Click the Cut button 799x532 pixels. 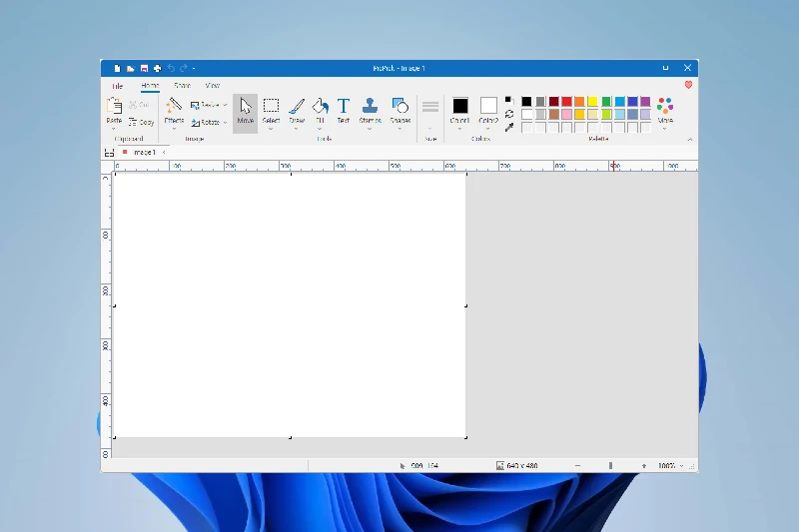tap(139, 105)
